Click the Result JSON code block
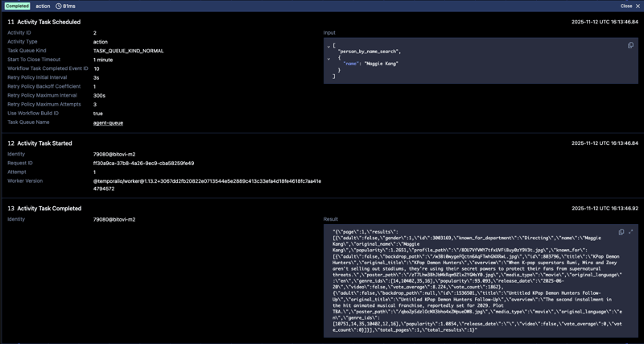Viewport: 644px width, 344px height. point(481,280)
